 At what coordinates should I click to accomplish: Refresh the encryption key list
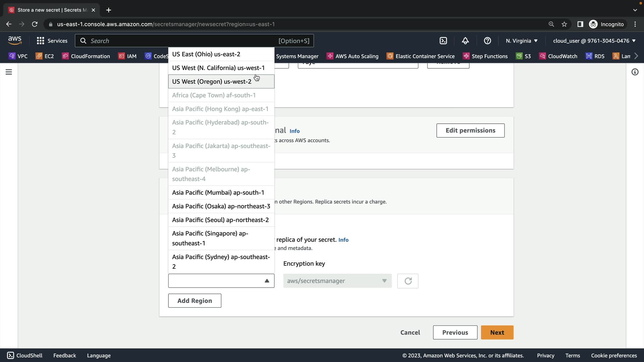[408, 281]
